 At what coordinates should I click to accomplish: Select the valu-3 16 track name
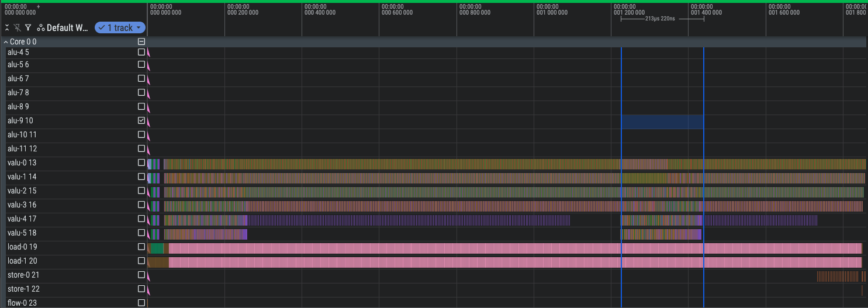coord(22,205)
